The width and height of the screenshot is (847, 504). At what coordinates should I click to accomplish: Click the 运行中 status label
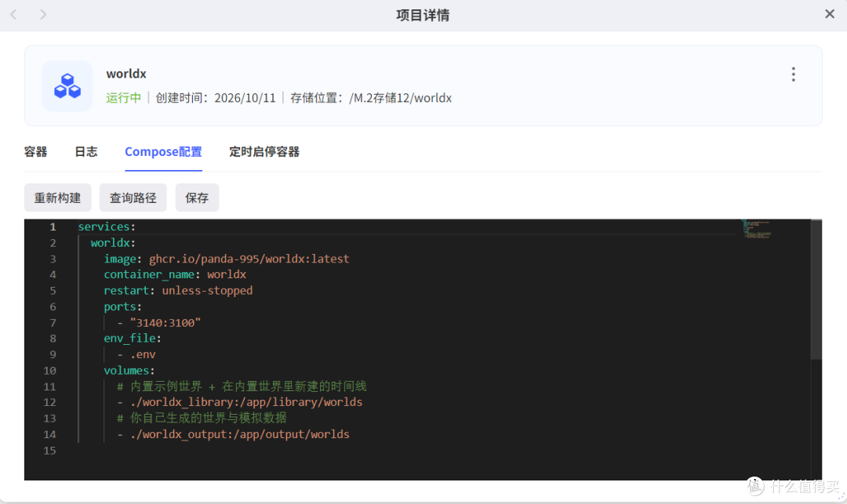[124, 98]
